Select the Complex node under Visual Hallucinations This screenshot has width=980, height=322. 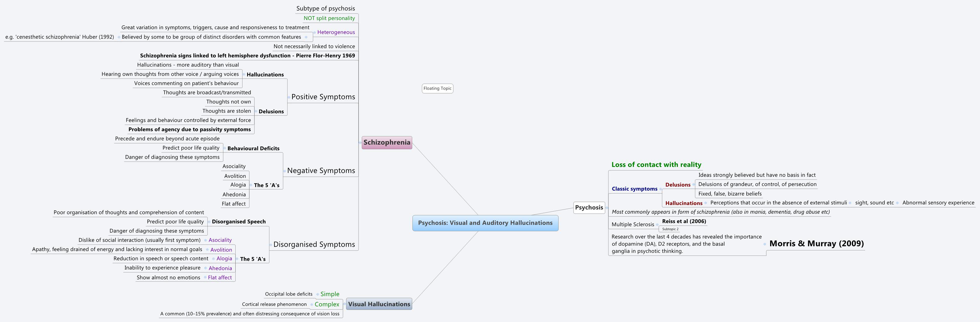[328, 304]
